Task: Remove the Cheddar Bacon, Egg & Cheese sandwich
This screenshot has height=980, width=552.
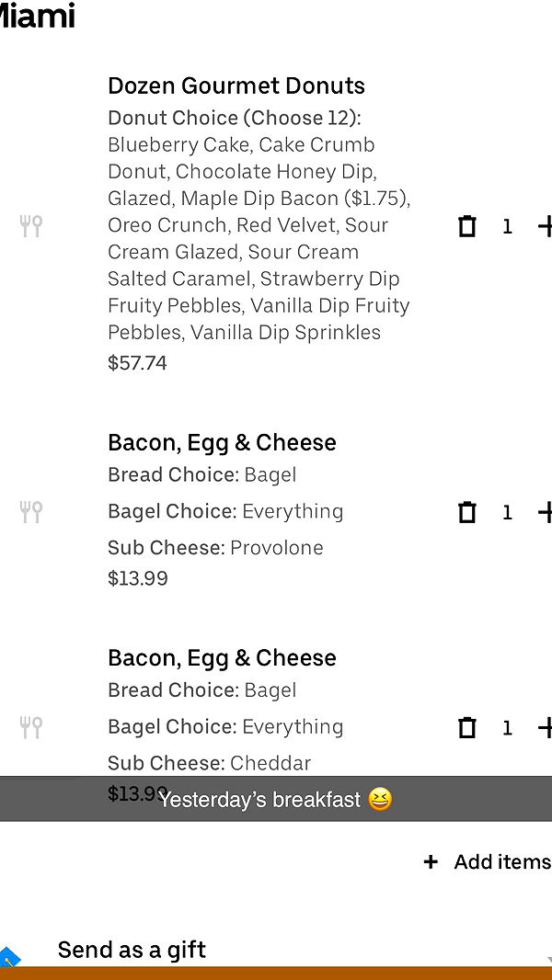Action: (x=467, y=728)
